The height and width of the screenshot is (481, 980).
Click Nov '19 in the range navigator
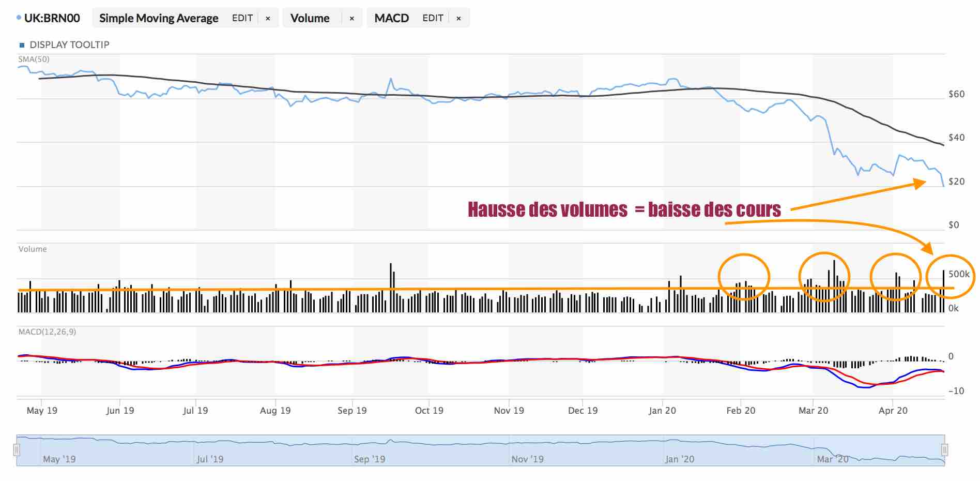tap(527, 459)
